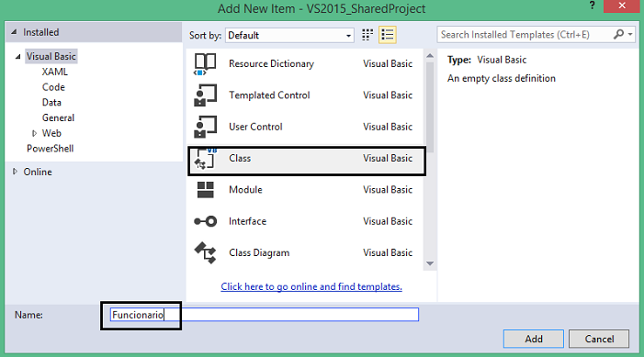
Task: Select the Class Diagram item name
Action: coord(259,252)
